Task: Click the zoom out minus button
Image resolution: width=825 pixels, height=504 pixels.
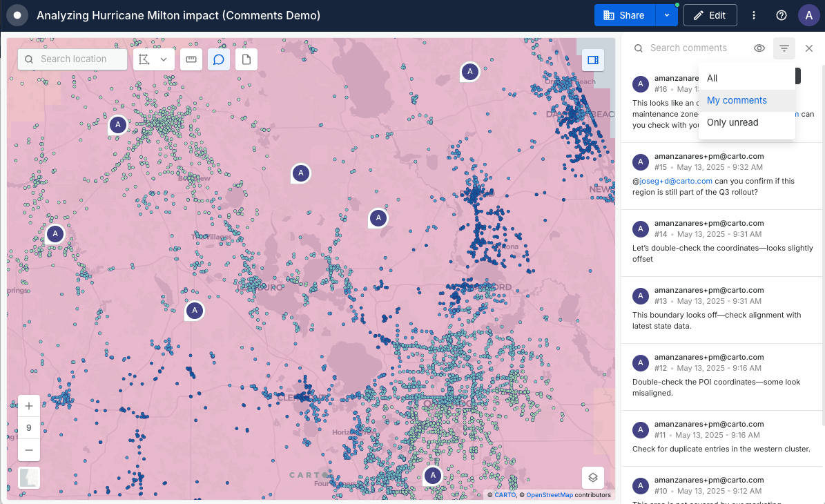Action: [x=29, y=450]
